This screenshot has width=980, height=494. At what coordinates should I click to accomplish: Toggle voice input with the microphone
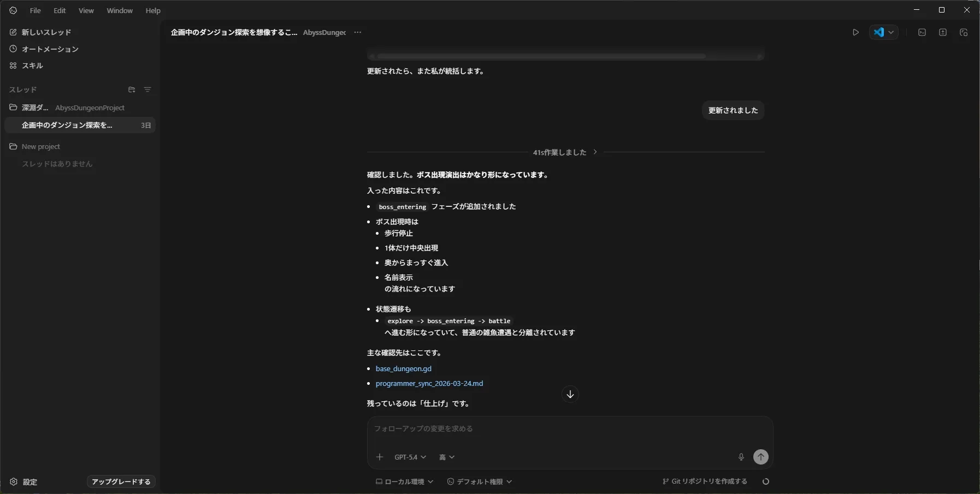point(741,457)
